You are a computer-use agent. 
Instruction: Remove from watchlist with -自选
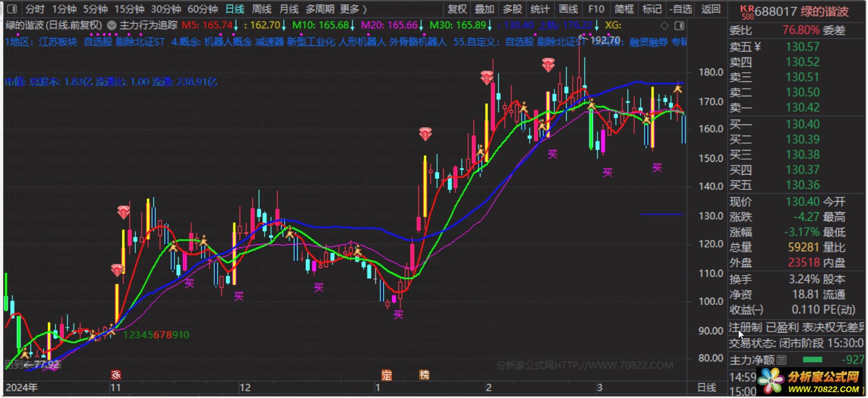[x=681, y=9]
